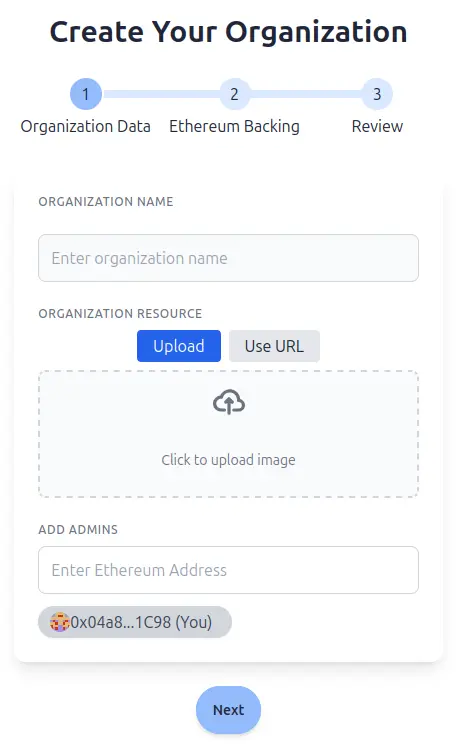Image resolution: width=459 pixels, height=745 pixels.
Task: Jump to step 3 Review circle
Action: [x=377, y=94]
